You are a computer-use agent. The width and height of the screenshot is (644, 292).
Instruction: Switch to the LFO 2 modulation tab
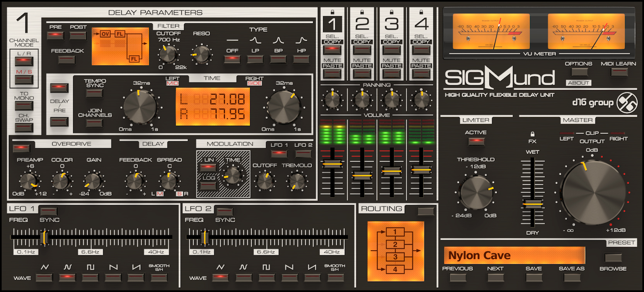click(303, 154)
